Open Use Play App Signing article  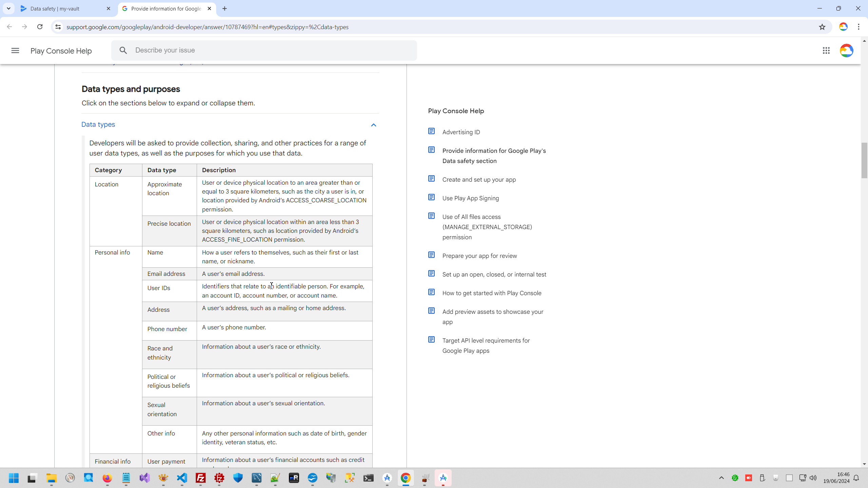[470, 198]
